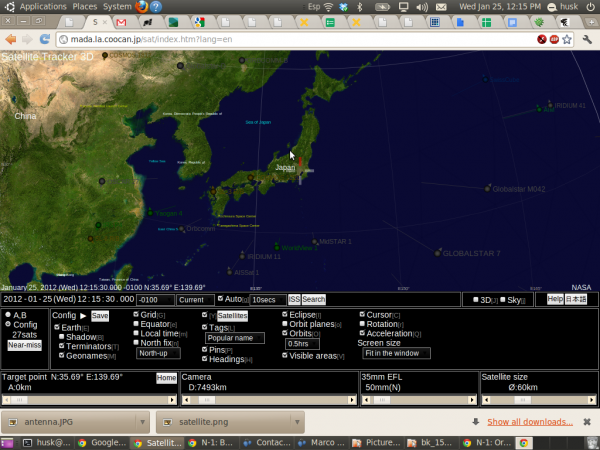Click the Adblock stop-sign icon in address bar

click(x=554, y=39)
